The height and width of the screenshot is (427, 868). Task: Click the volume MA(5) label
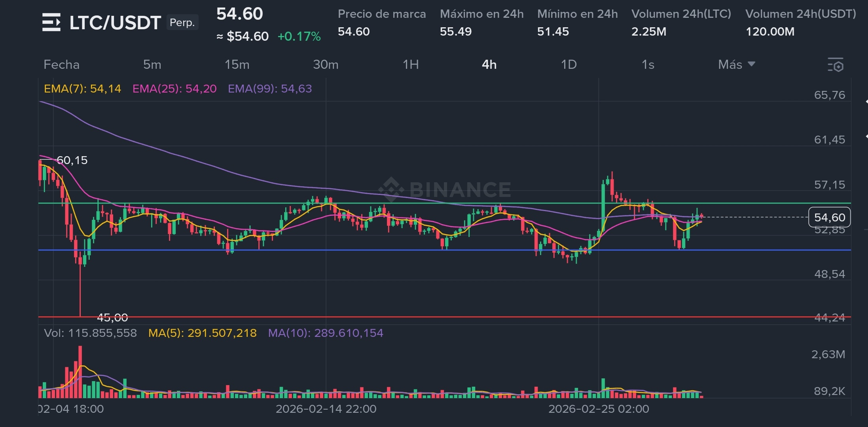(202, 333)
